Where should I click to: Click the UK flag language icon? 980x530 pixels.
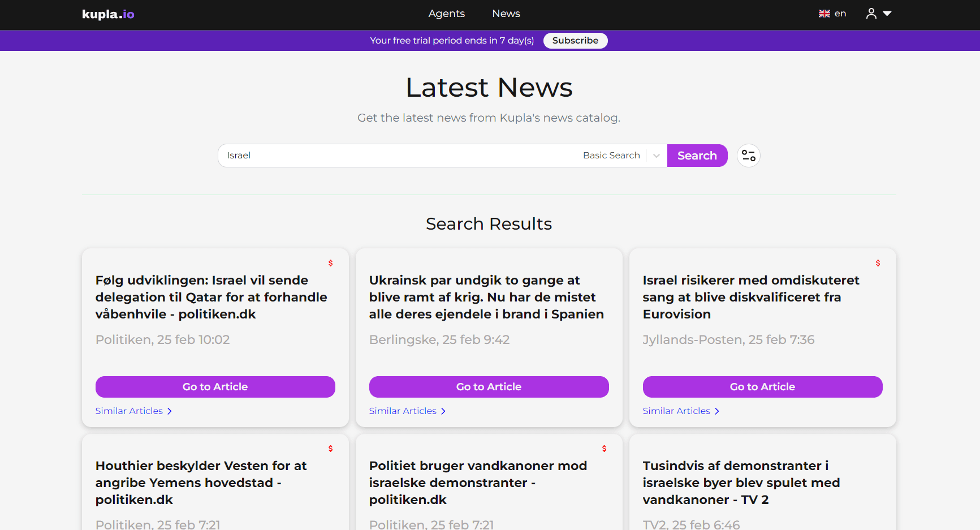point(824,14)
